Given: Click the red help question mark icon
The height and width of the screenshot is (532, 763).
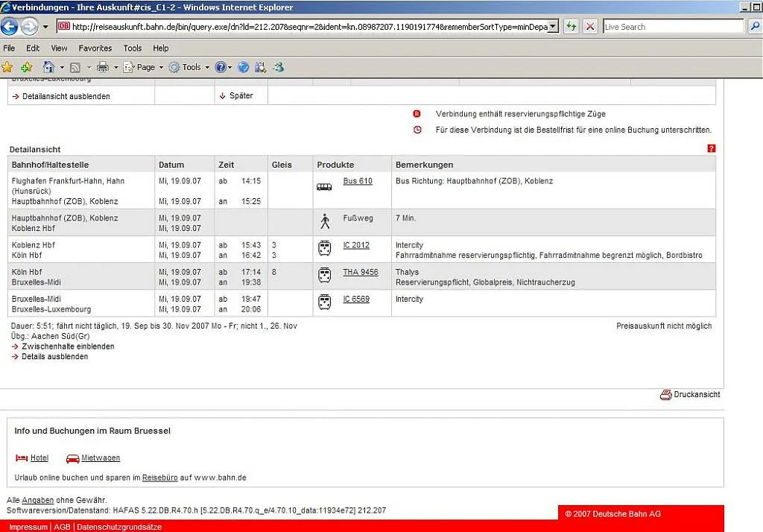Looking at the screenshot, I should [711, 149].
